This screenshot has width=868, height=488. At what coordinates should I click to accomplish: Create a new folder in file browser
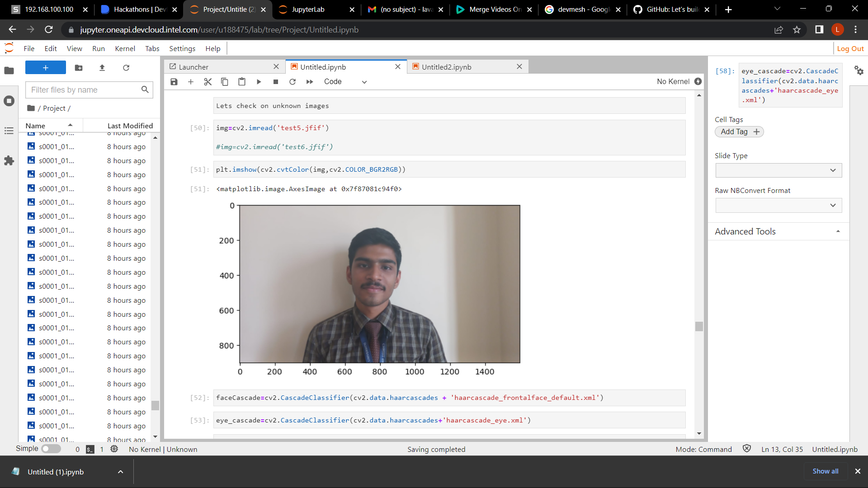point(79,68)
